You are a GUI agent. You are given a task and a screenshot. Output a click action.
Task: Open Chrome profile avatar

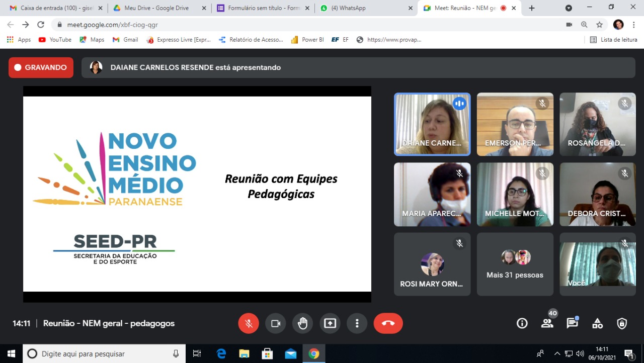point(618,25)
